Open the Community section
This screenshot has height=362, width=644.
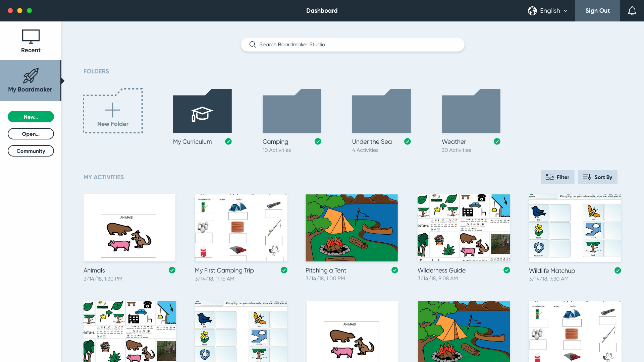tap(31, 151)
